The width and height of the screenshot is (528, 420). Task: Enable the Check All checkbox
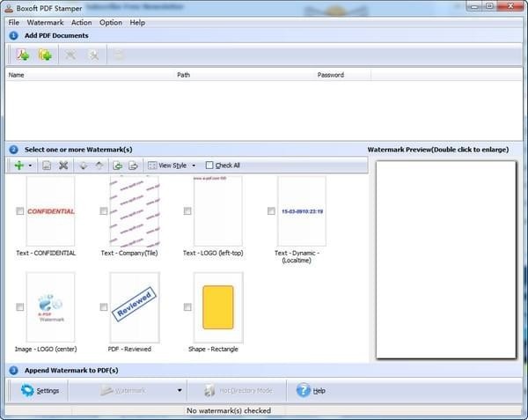(x=209, y=166)
